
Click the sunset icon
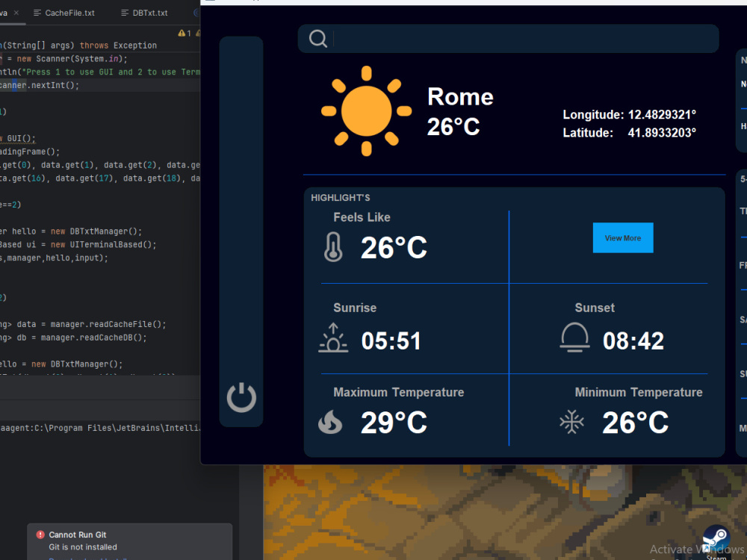[574, 337]
